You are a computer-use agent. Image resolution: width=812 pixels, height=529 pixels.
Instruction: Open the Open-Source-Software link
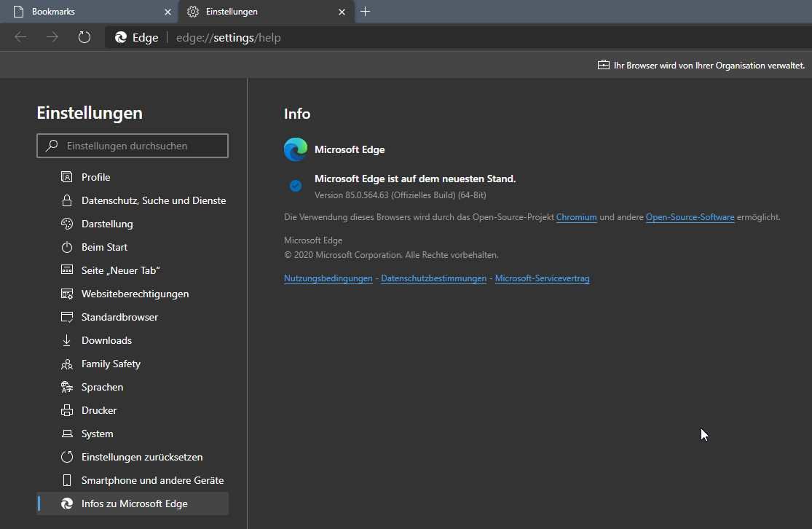pos(690,217)
